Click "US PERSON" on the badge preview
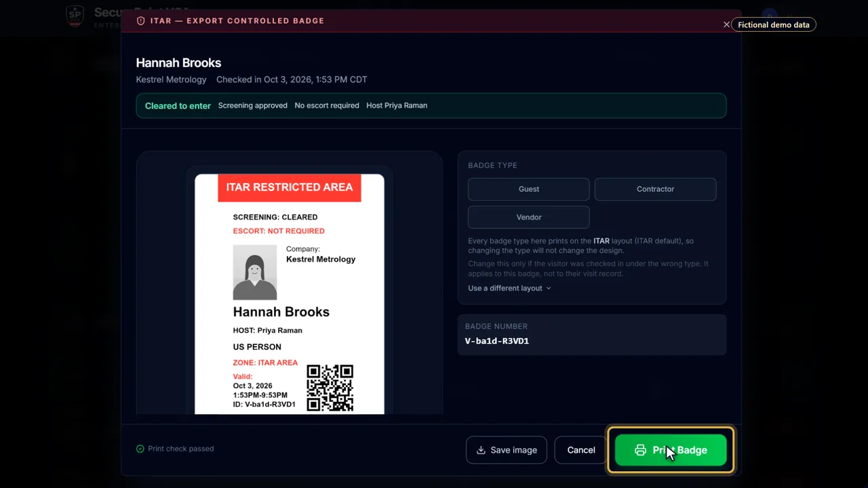868x488 pixels. 257,347
